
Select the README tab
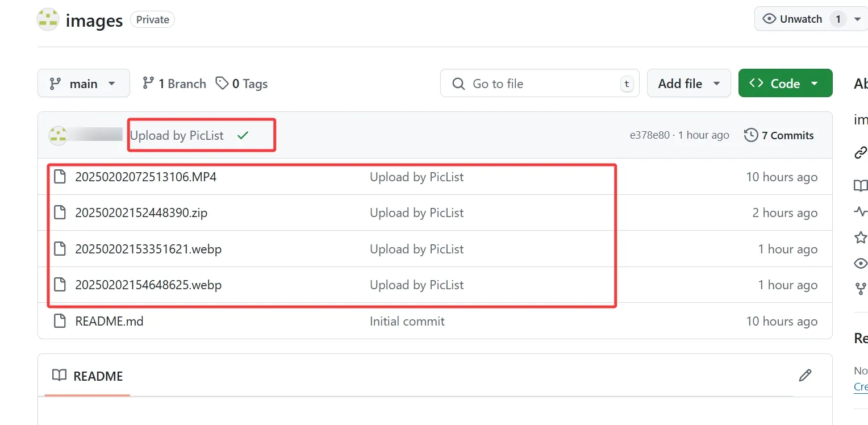[x=87, y=376]
